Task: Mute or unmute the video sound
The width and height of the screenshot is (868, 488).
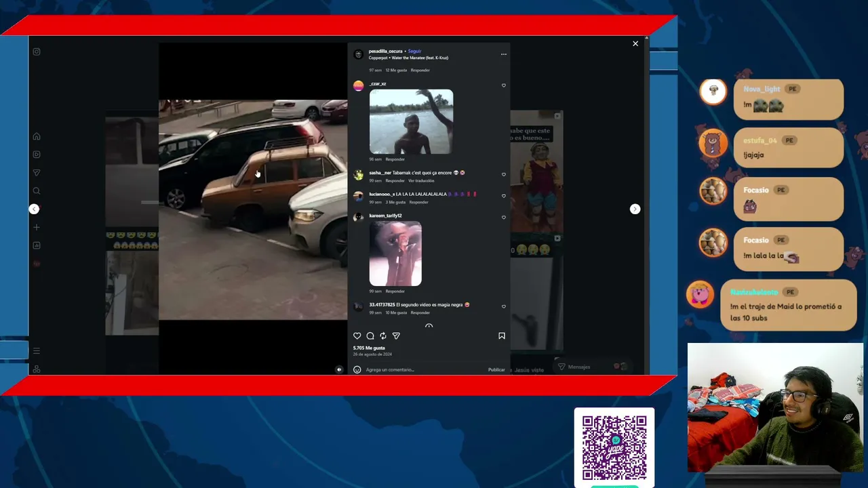Action: (339, 369)
